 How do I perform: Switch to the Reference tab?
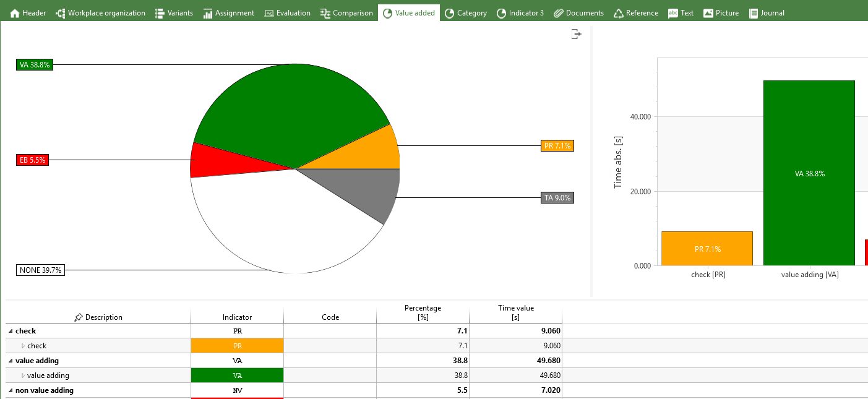(635, 13)
